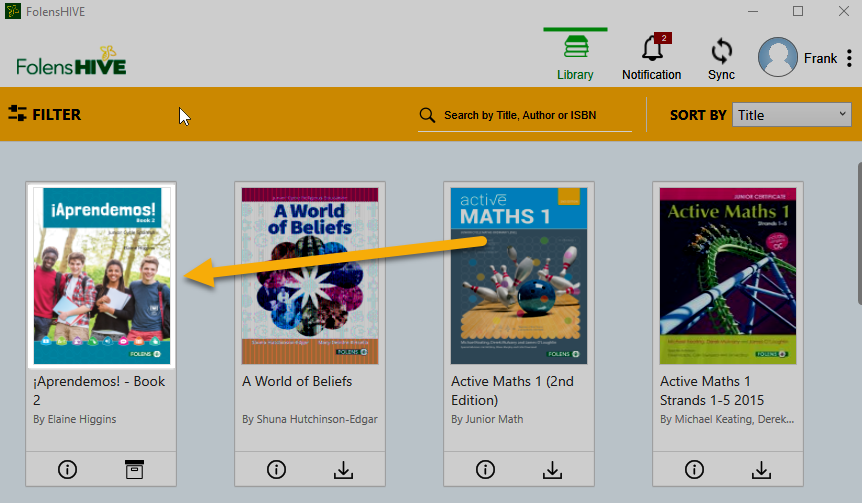
Task: Click author text 'By Elaine Higgins'
Action: point(75,419)
